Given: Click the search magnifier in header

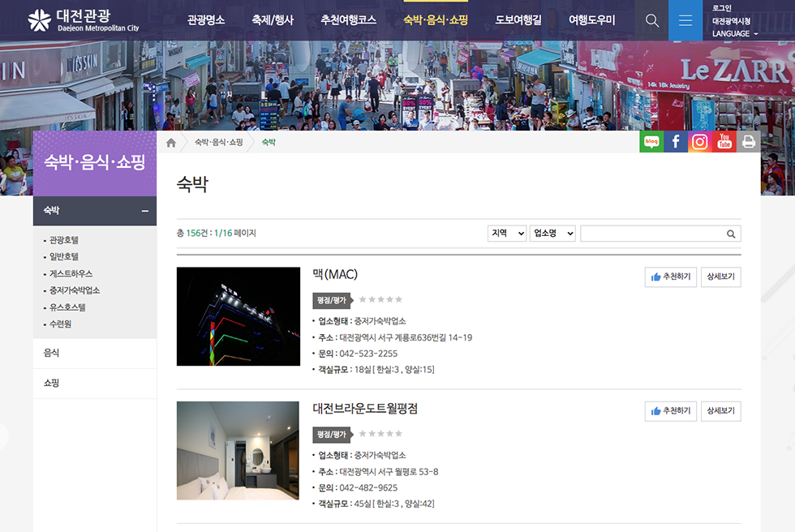Looking at the screenshot, I should 652,20.
